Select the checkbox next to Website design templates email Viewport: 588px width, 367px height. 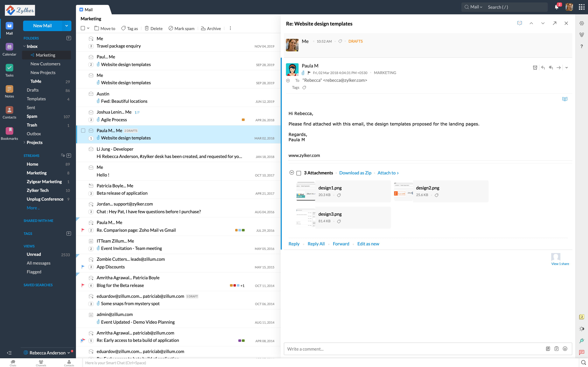coord(83,130)
